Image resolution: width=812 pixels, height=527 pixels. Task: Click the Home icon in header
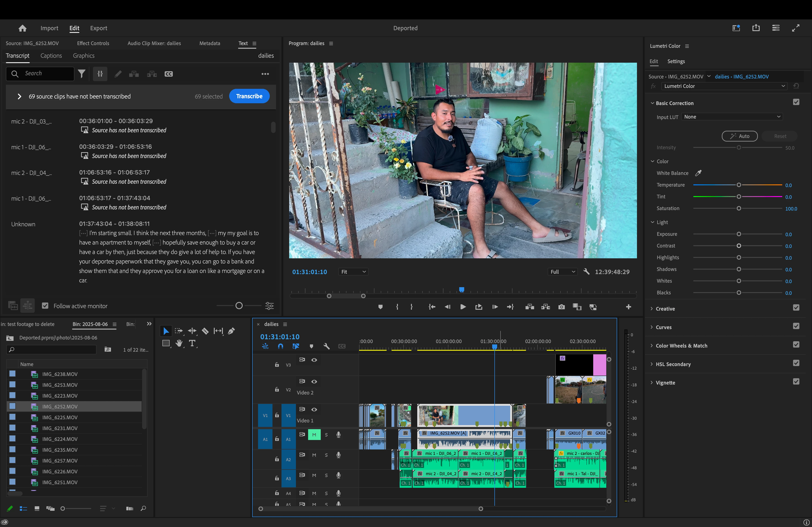point(23,28)
